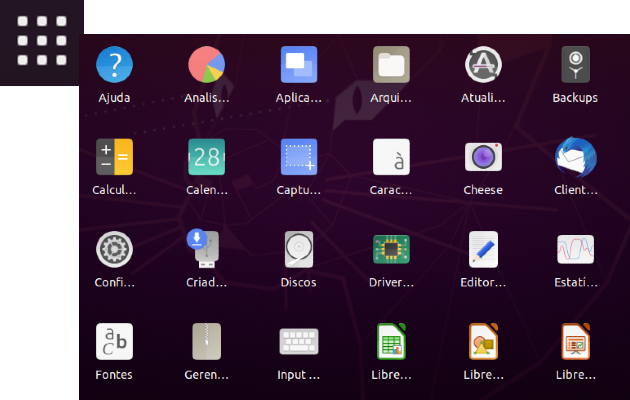
Task: Launch the text Editor app
Action: click(x=483, y=249)
